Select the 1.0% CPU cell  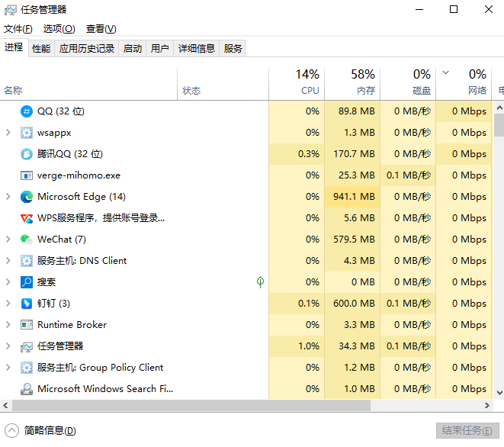pyautogui.click(x=297, y=346)
